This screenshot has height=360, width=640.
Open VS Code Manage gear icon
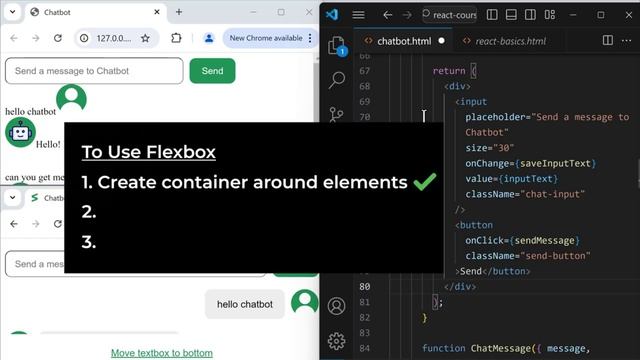336,340
